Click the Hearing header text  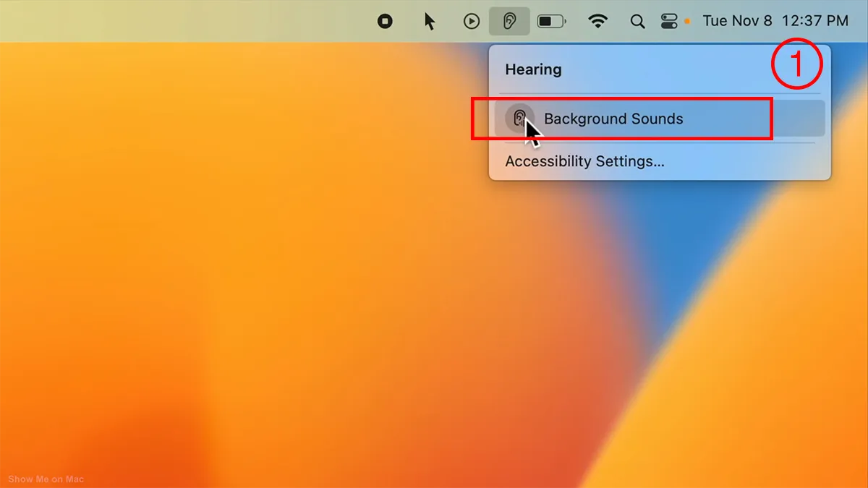coord(533,69)
